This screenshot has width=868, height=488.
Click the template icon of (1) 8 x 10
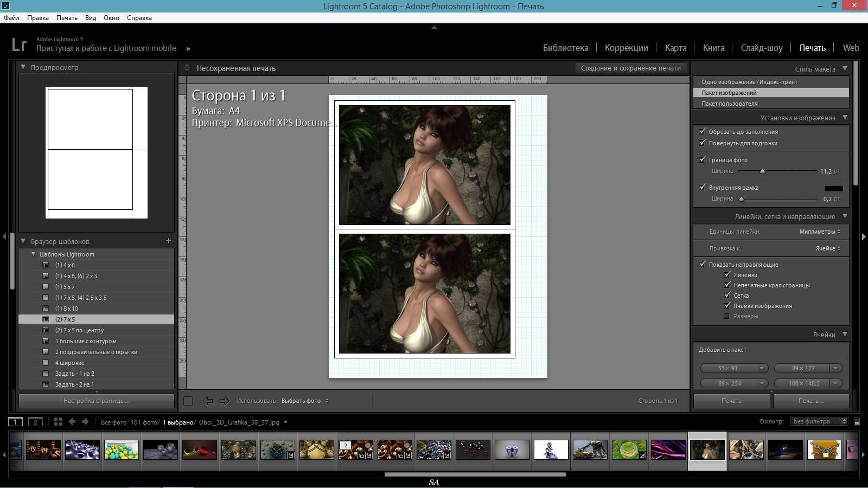click(x=46, y=309)
